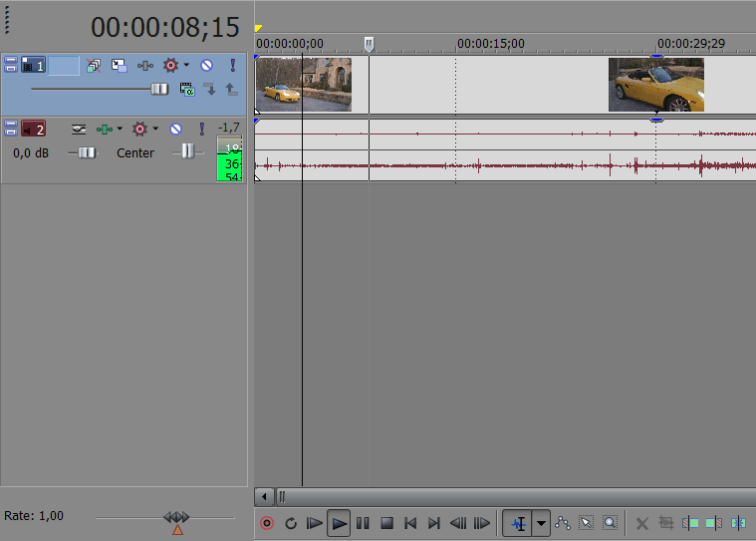This screenshot has height=541, width=756.
Task: Toggle Loop Playback
Action: point(291,523)
